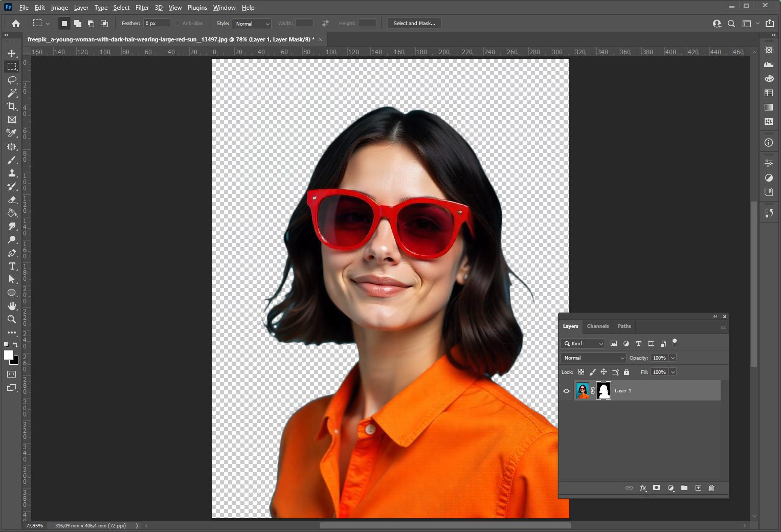Image resolution: width=781 pixels, height=532 pixels.
Task: Open the layer blend mode dropdown
Action: point(593,358)
